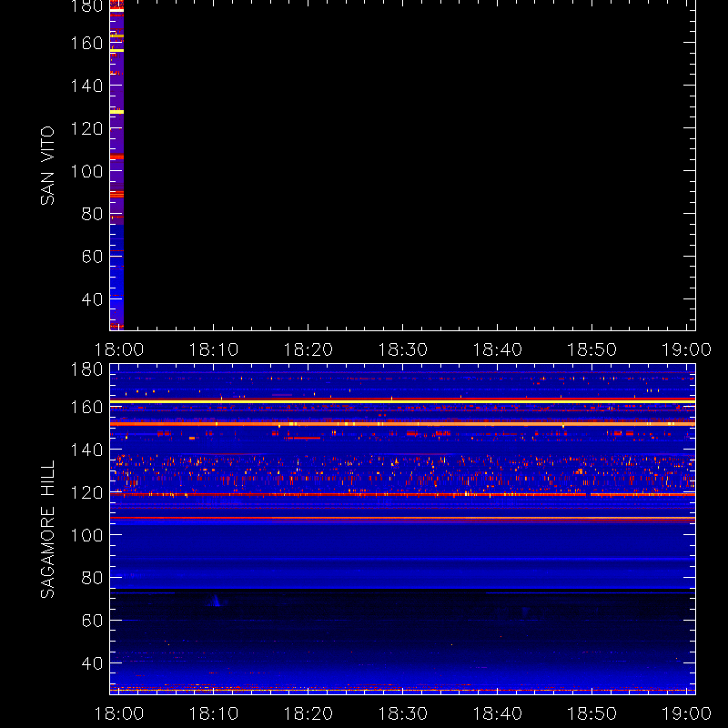This screenshot has width=728, height=728.
Task: Choose the 40 label on Sagamore Hill axis
Action: coord(92,663)
